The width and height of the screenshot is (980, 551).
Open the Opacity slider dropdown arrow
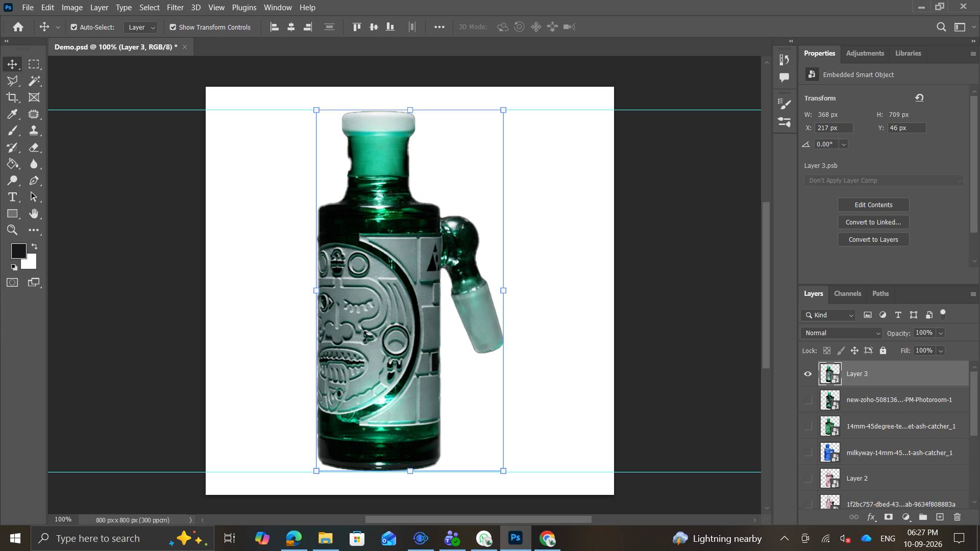(x=941, y=333)
